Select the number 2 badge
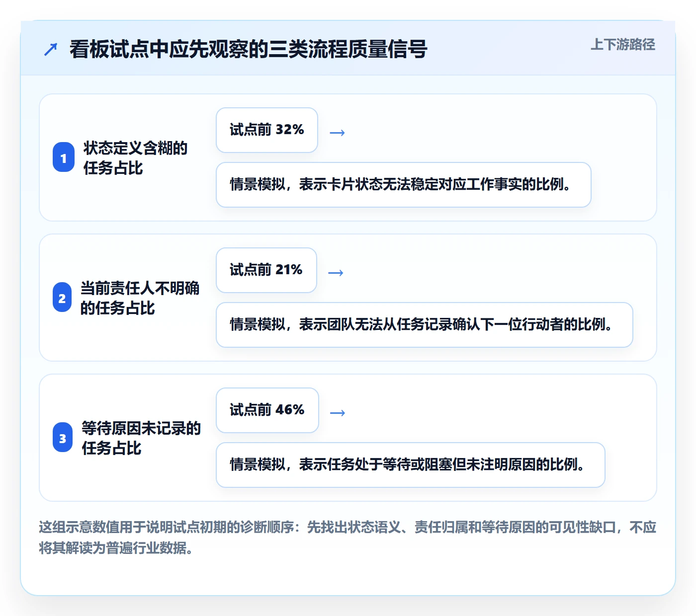 click(62, 298)
